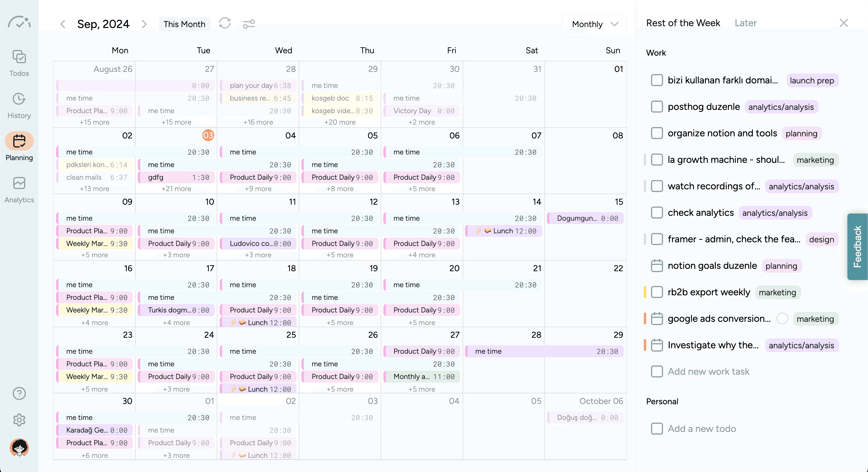The height and width of the screenshot is (472, 868).
Task: Expand +21 more events on September 03
Action: point(176,189)
